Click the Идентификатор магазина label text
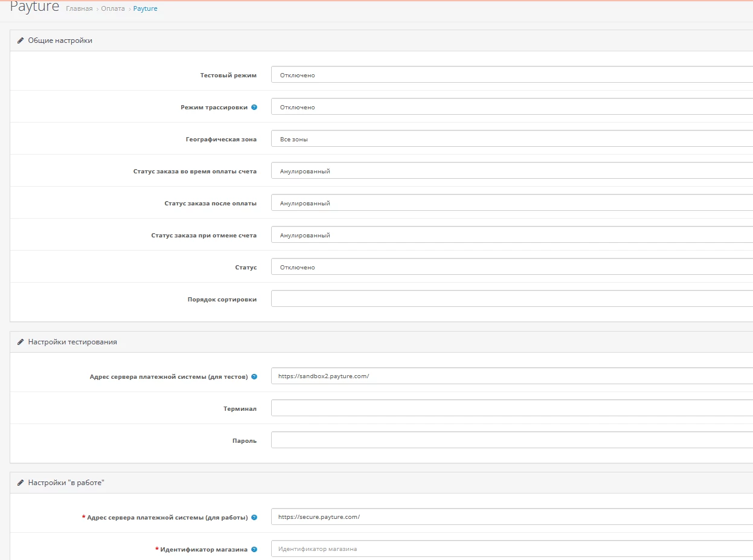 click(204, 549)
